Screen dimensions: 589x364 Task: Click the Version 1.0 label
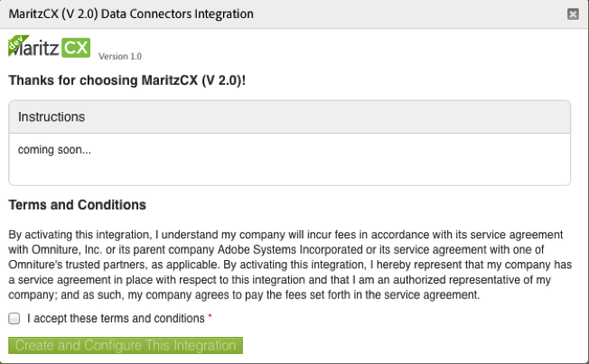click(120, 56)
